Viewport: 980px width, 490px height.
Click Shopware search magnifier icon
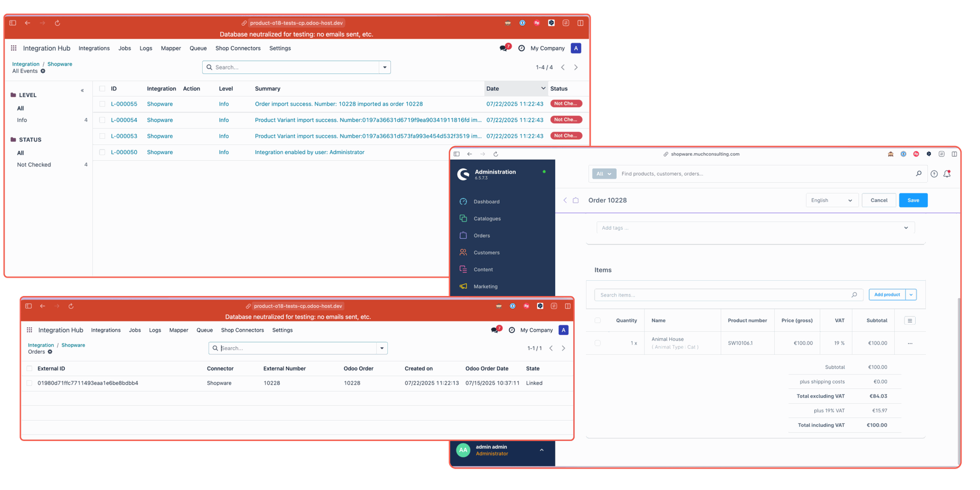[x=919, y=174]
